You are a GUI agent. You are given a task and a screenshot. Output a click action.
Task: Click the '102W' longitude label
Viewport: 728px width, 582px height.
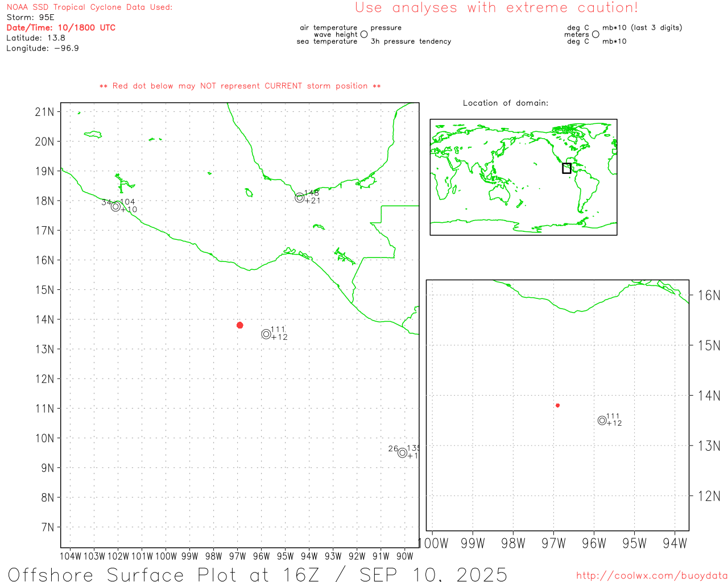click(x=118, y=556)
